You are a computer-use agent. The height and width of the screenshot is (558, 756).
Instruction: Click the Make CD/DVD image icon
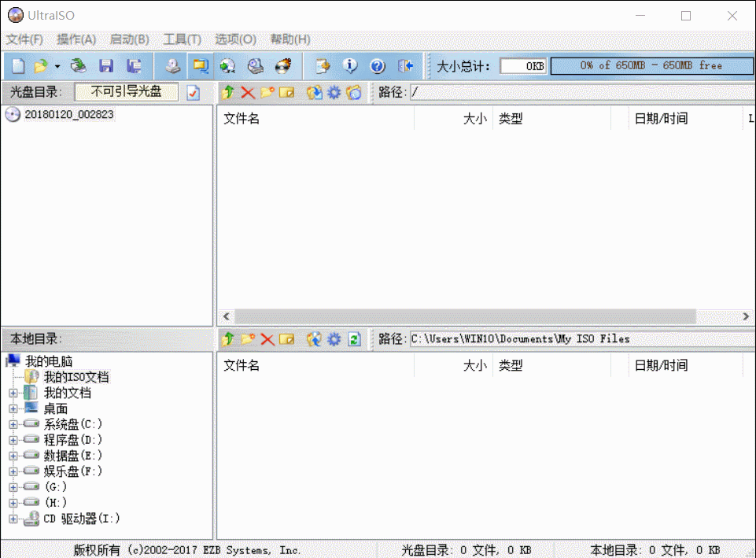[x=172, y=66]
